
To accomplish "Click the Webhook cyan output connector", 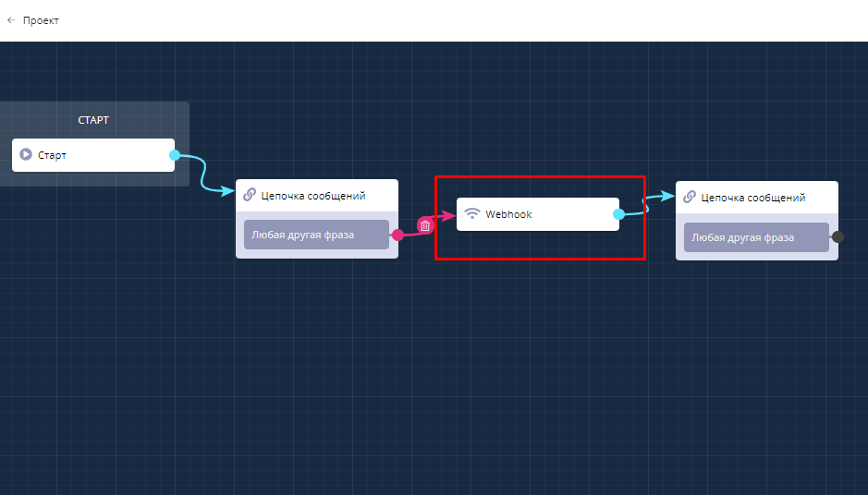I will [619, 214].
